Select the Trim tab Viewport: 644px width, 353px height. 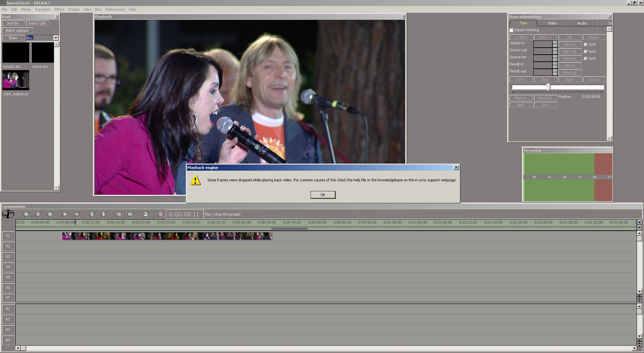coord(523,23)
